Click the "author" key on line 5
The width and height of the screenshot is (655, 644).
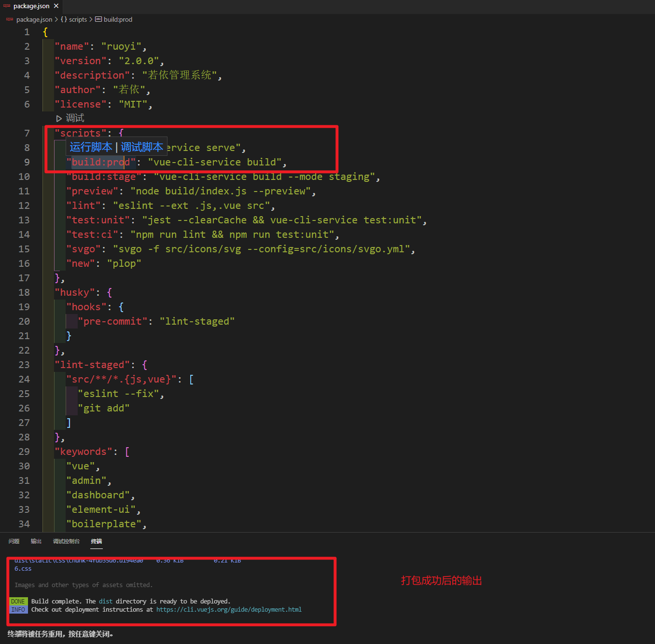point(78,90)
